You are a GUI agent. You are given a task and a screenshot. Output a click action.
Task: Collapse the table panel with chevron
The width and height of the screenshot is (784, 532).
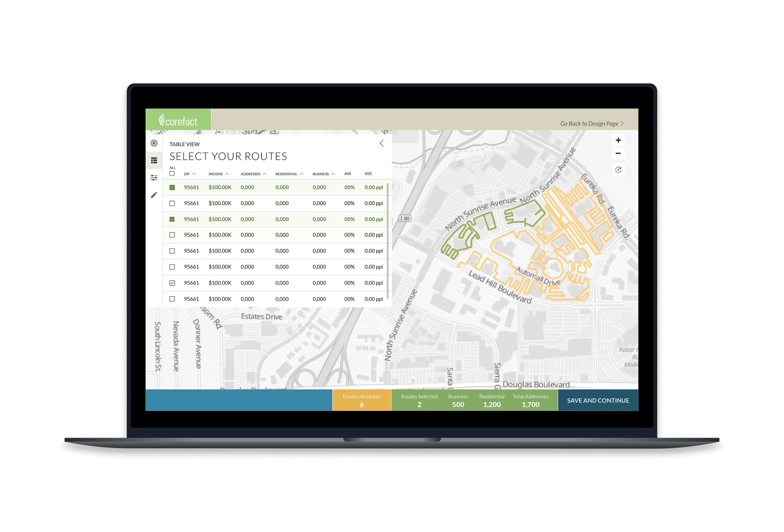pyautogui.click(x=382, y=143)
